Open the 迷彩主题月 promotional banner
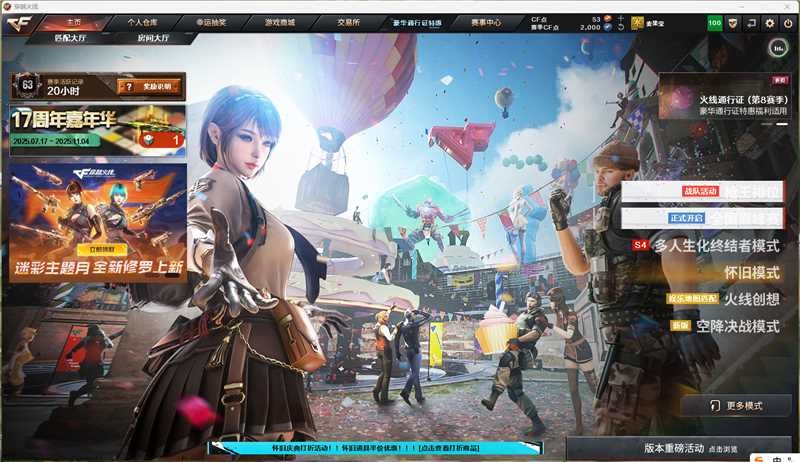Viewport: 800px width, 462px height. click(97, 223)
